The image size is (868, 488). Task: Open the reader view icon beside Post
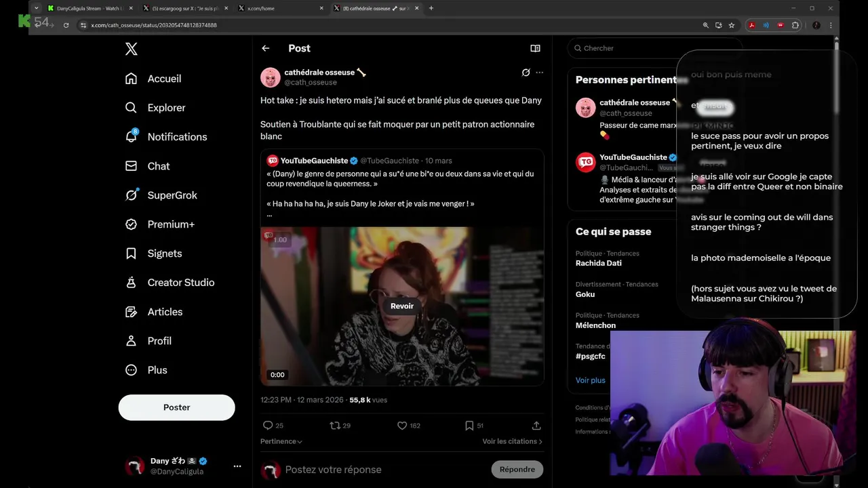click(535, 48)
